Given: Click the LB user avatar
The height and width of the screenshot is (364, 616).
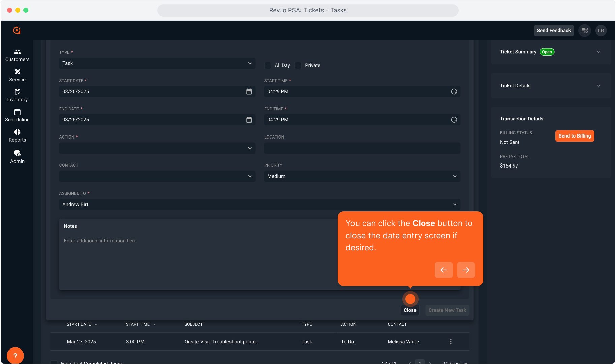Looking at the screenshot, I should pyautogui.click(x=601, y=31).
